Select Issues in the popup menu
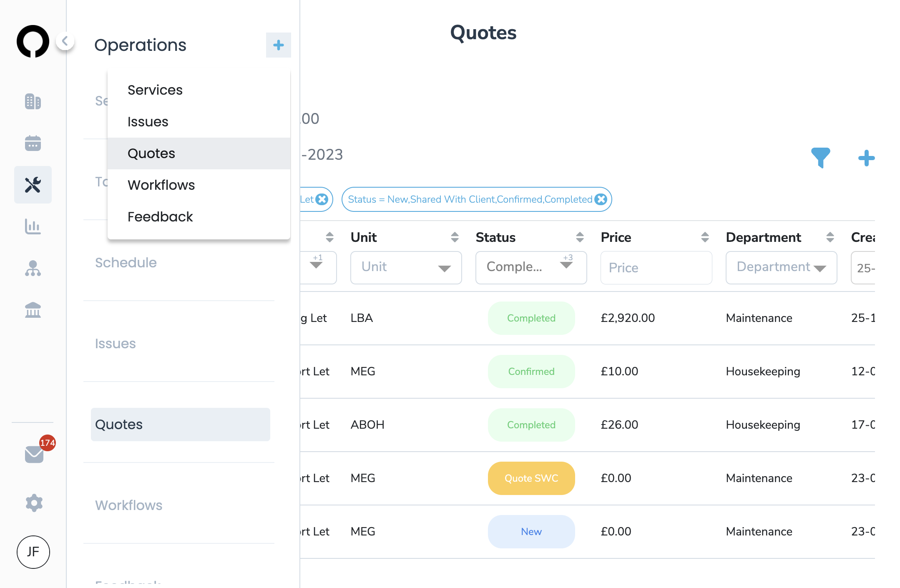Viewport: 900px width, 588px height. 199,122
